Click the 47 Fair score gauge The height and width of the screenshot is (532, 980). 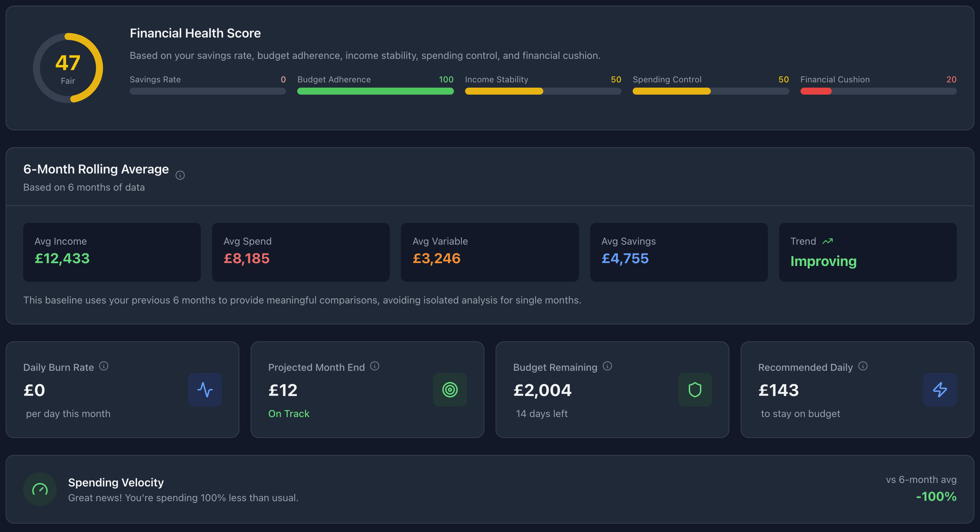[x=68, y=68]
